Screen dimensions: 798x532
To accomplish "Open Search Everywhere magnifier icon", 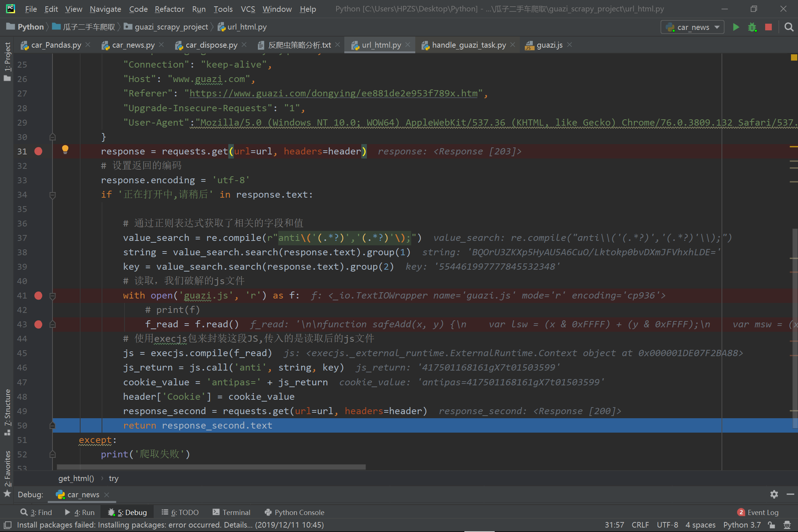I will 789,27.
